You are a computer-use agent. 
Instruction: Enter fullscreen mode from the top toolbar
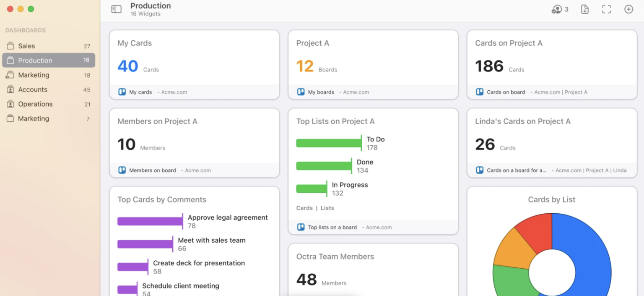pyautogui.click(x=606, y=9)
